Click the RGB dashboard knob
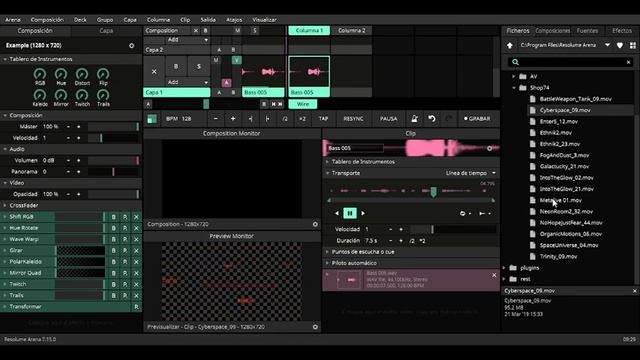This screenshot has width=640, height=360. [40, 74]
